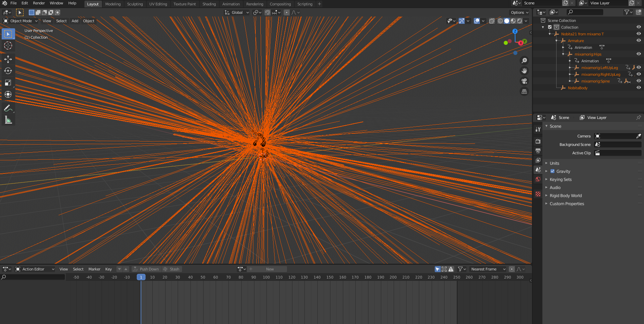Open the Texture properties tab
644x324 pixels.
pyautogui.click(x=538, y=194)
